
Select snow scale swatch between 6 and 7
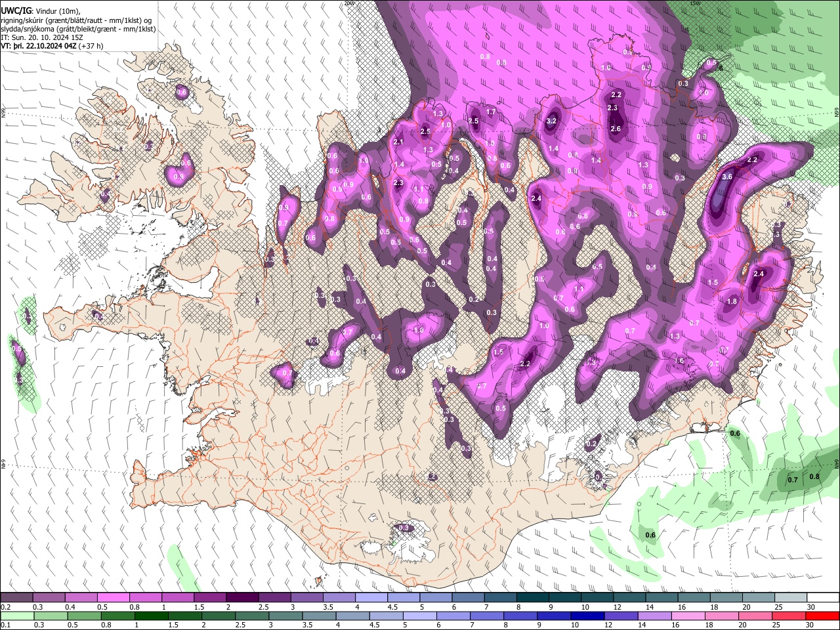tap(468, 598)
